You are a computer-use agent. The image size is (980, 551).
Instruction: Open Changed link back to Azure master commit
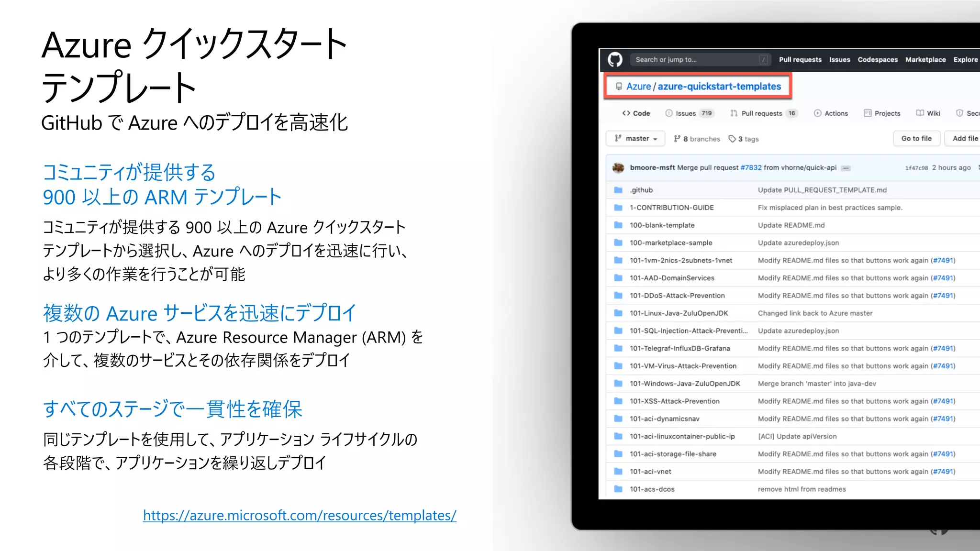tap(815, 313)
